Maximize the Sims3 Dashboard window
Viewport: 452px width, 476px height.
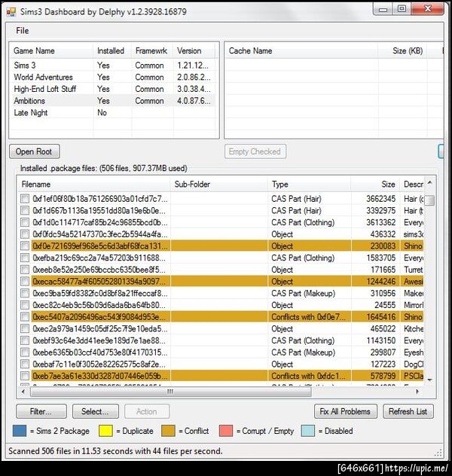tap(402, 9)
